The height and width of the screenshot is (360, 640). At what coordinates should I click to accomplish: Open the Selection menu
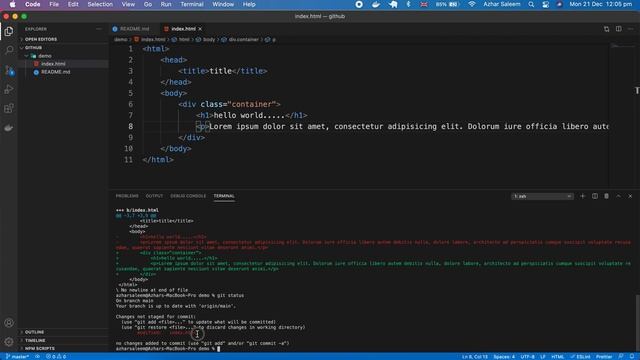(x=100, y=4)
